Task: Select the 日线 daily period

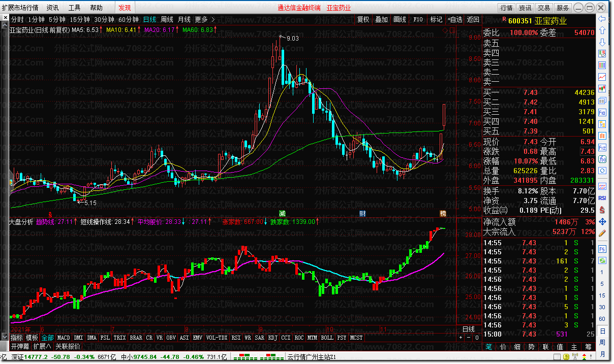Action: 149,19
